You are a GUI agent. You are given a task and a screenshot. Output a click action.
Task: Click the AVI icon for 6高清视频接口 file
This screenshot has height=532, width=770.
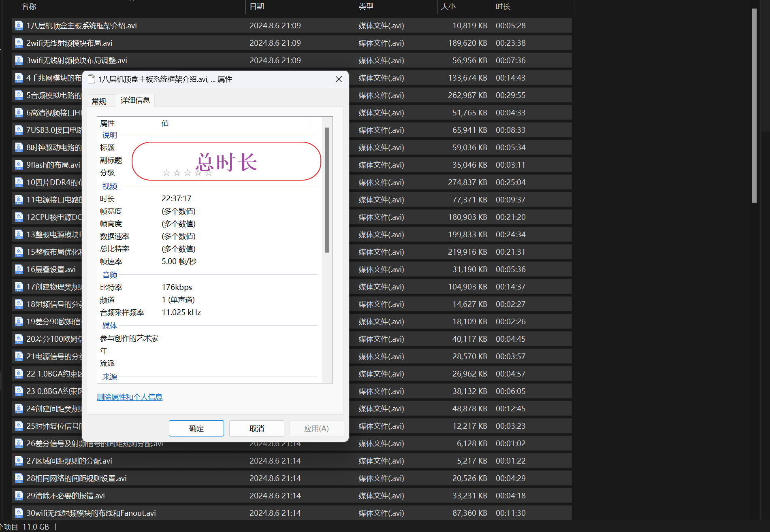point(19,113)
